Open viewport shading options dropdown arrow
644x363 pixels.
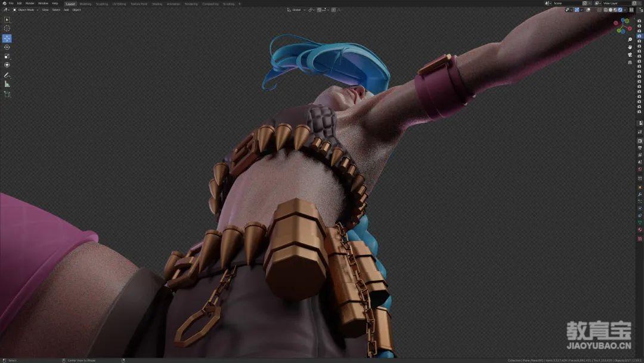pos(625,10)
